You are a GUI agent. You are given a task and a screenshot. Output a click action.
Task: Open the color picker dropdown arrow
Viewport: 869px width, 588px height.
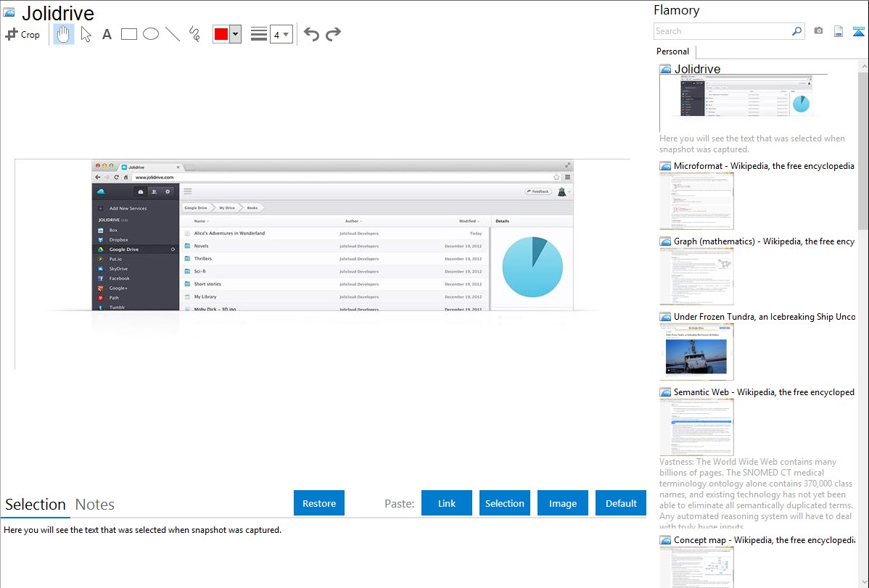(235, 34)
